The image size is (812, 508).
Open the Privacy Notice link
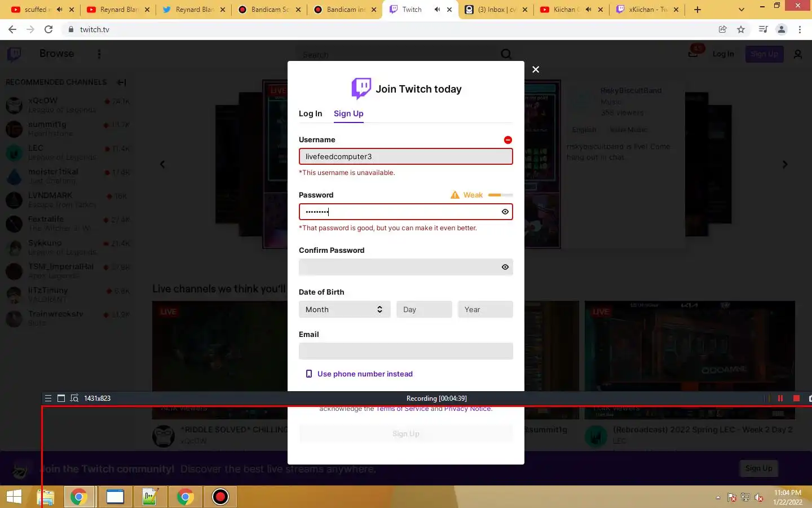[467, 409]
